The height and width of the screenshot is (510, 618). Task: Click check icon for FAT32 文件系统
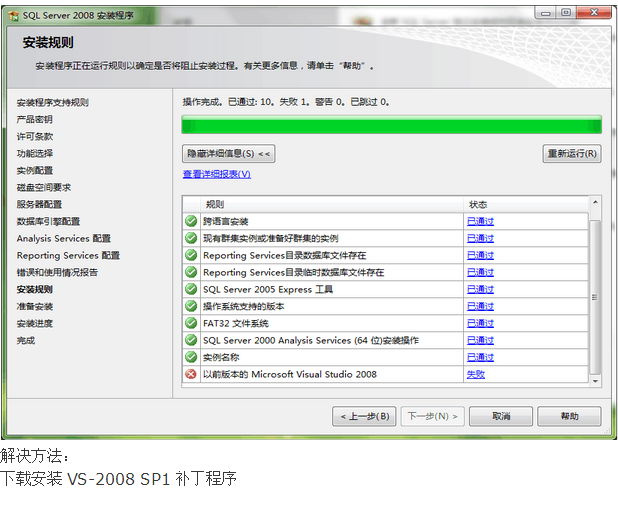[x=191, y=323]
